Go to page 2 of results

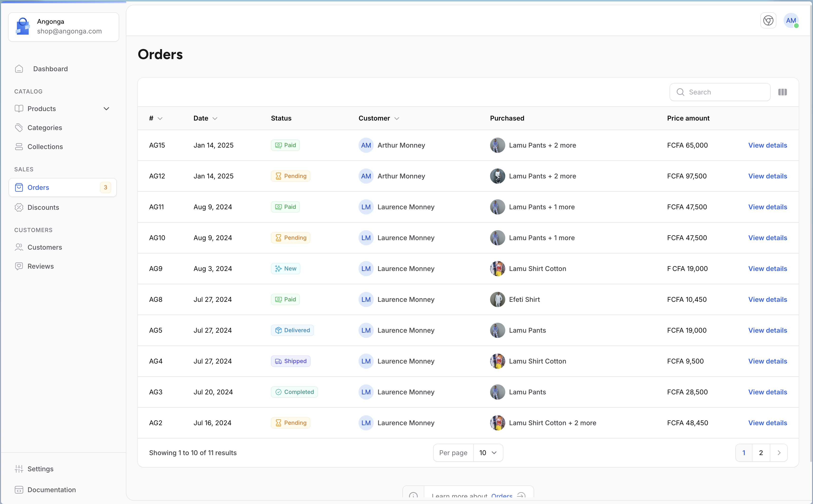tap(761, 453)
